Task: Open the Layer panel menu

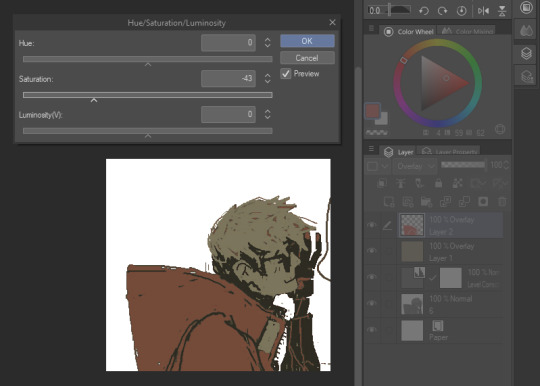Action: pyautogui.click(x=371, y=149)
